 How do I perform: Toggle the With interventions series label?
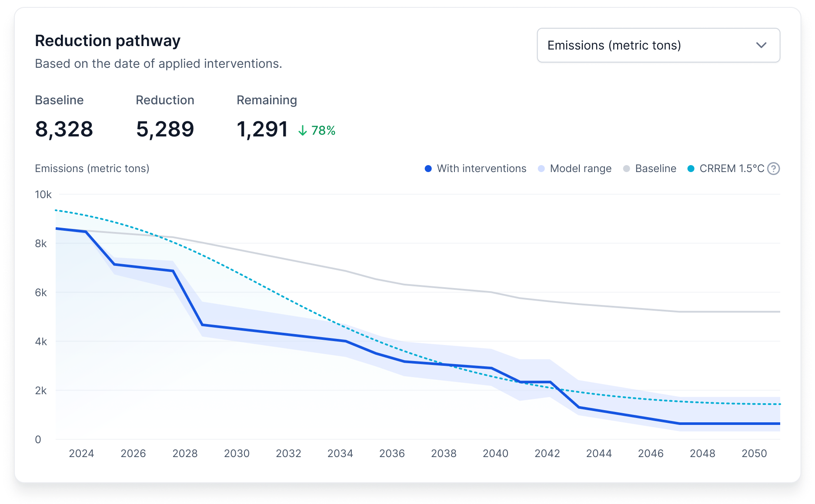[x=481, y=169]
